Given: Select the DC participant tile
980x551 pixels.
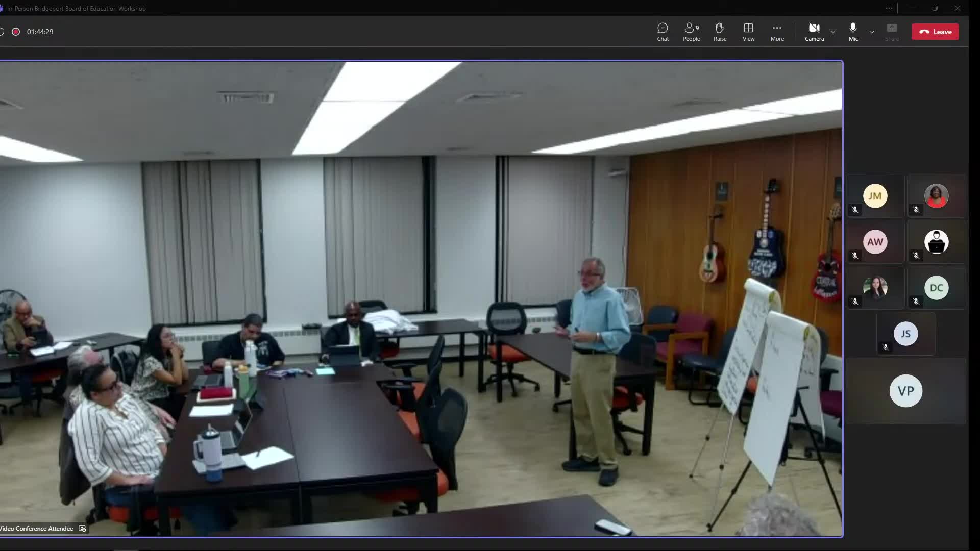Looking at the screenshot, I should tap(936, 288).
